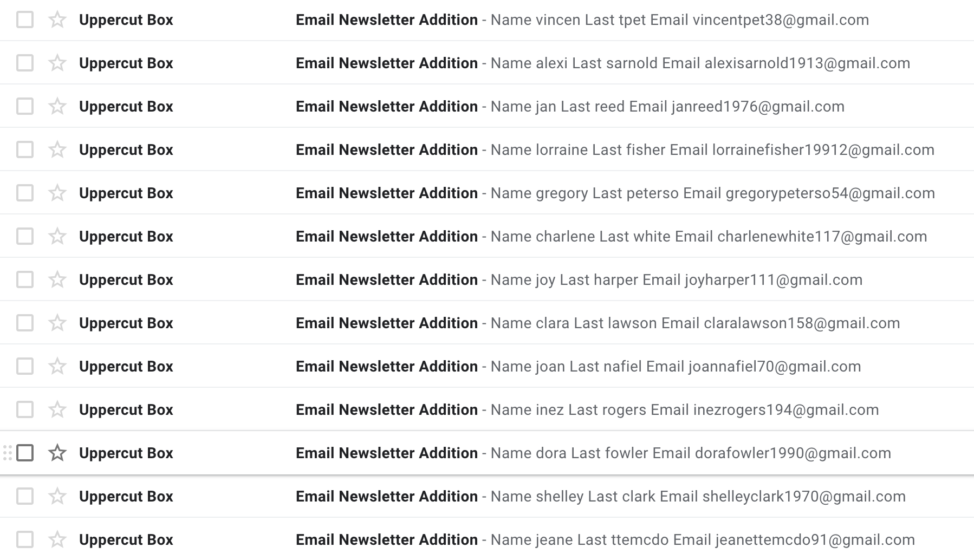Open email from Name clara Last lawson

pos(487,323)
